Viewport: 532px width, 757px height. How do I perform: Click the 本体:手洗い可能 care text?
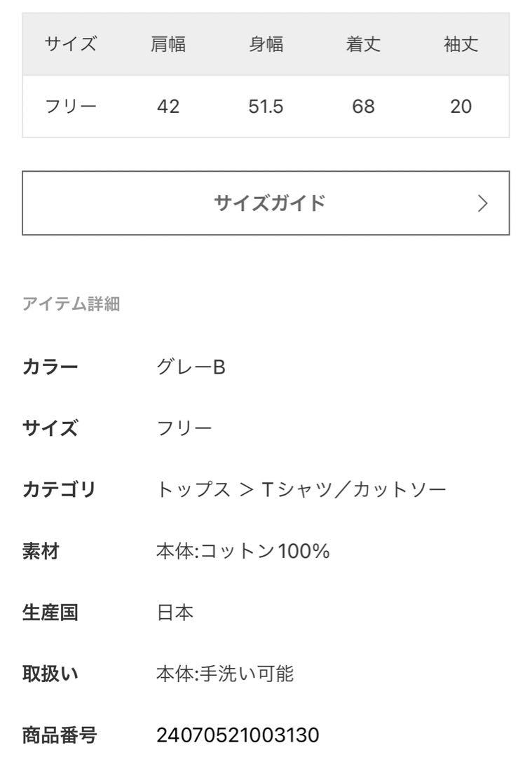pos(224,674)
